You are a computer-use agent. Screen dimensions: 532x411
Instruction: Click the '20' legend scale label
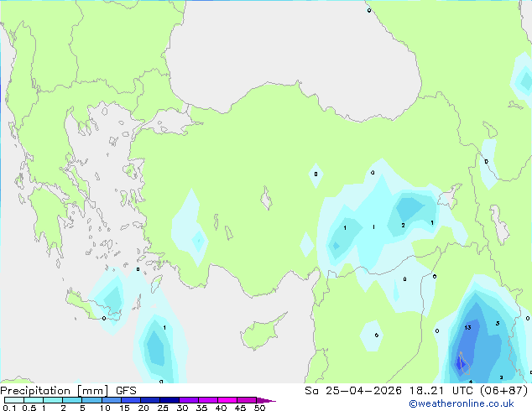143,408
